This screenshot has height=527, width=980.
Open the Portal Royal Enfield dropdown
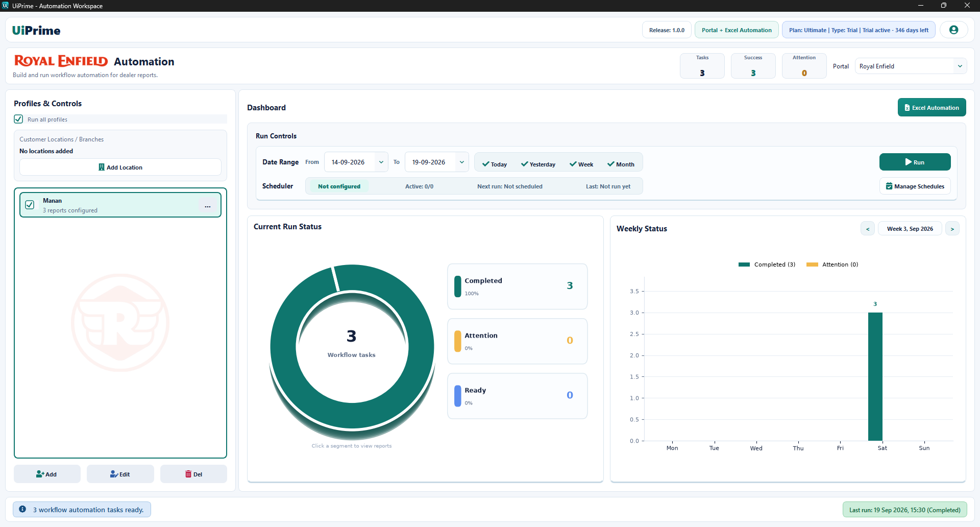pyautogui.click(x=911, y=66)
